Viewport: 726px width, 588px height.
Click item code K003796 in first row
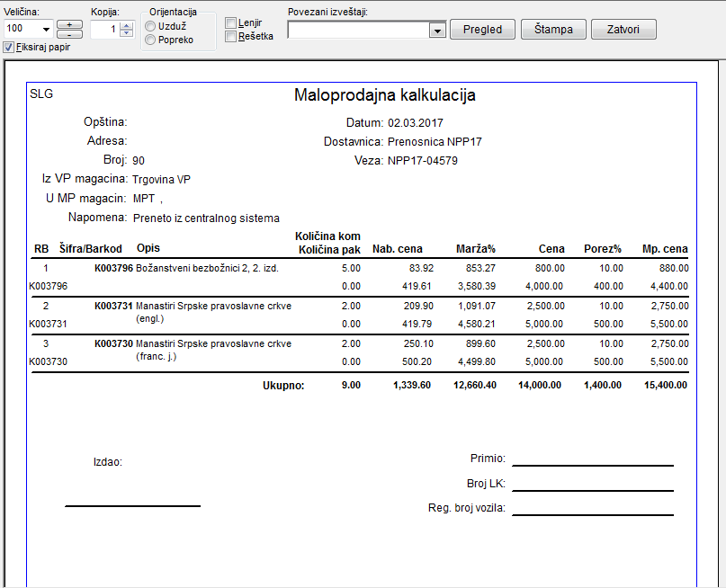[x=113, y=268]
